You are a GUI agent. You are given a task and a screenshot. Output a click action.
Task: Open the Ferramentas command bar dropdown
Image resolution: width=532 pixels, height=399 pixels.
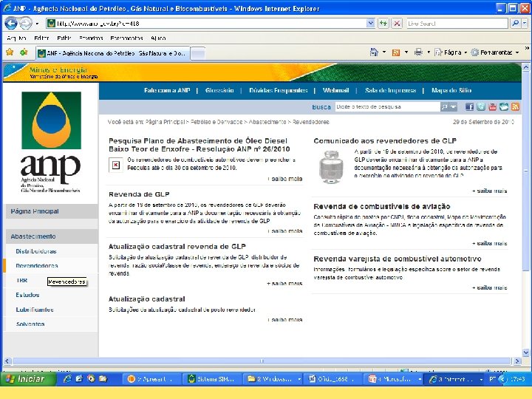point(495,52)
